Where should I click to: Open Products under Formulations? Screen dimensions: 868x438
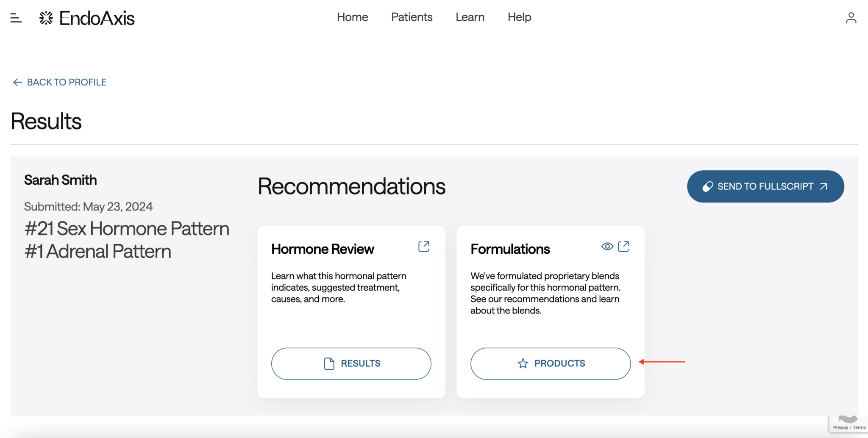coord(550,363)
